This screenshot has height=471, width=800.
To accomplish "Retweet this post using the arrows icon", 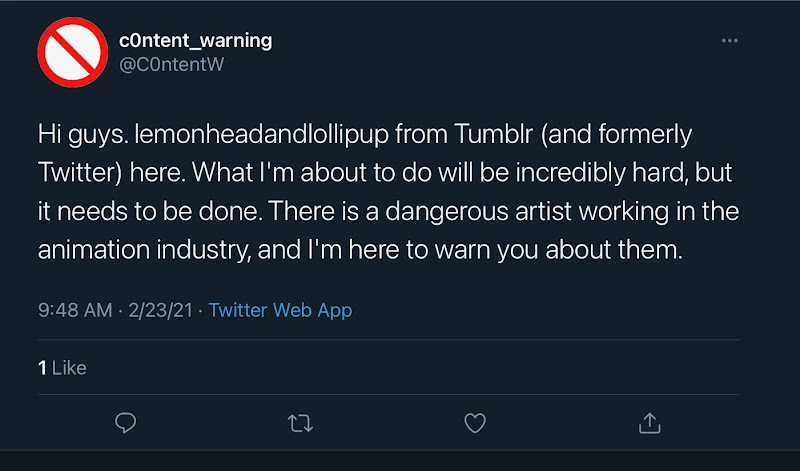I will click(300, 423).
